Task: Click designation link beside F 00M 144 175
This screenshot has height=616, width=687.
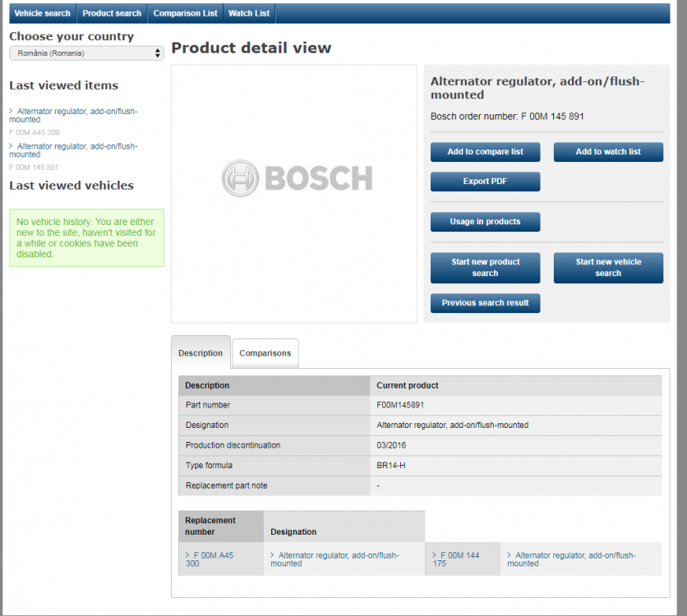Action: click(574, 559)
